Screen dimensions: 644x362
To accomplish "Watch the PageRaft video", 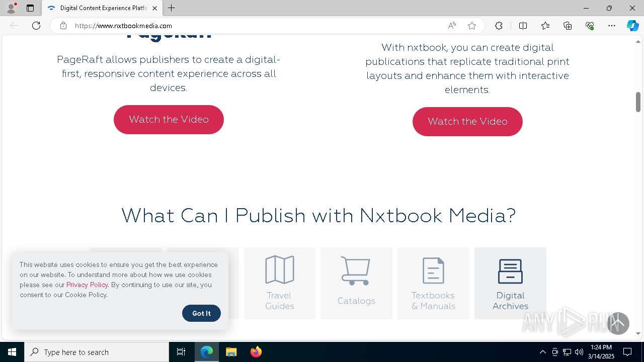I will pyautogui.click(x=169, y=120).
